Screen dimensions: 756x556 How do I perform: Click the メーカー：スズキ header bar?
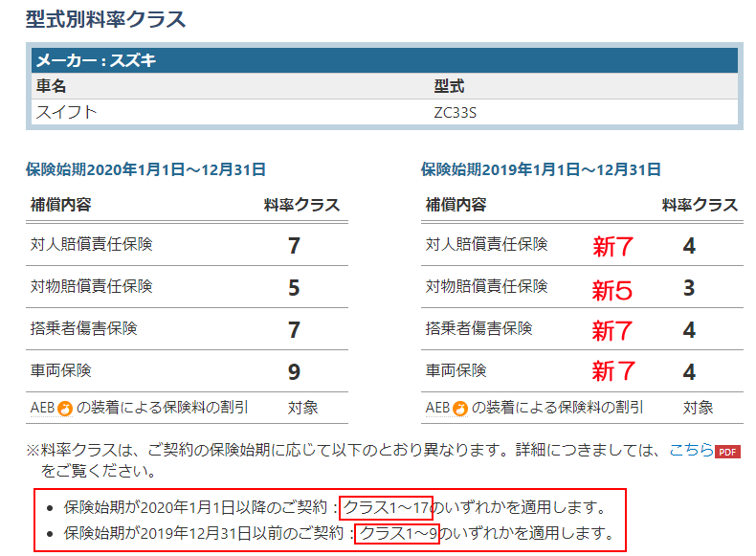pos(385,60)
